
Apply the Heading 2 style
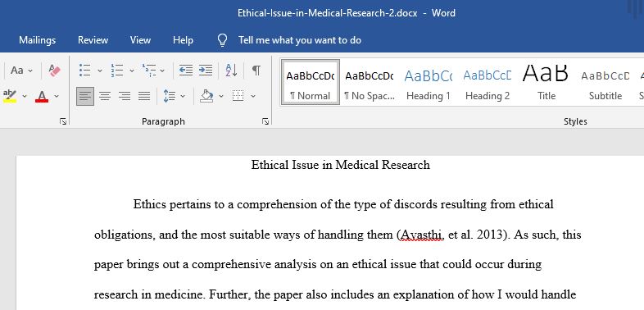pos(488,82)
